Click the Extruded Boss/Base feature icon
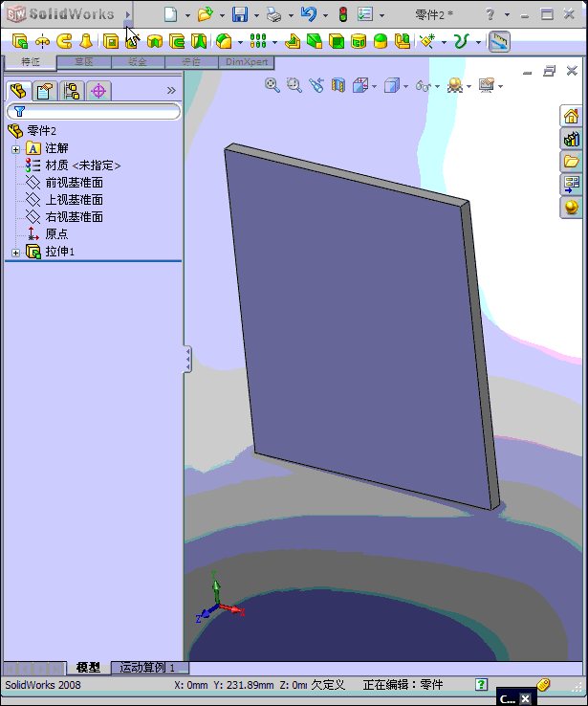This screenshot has height=706, width=588. [20, 41]
